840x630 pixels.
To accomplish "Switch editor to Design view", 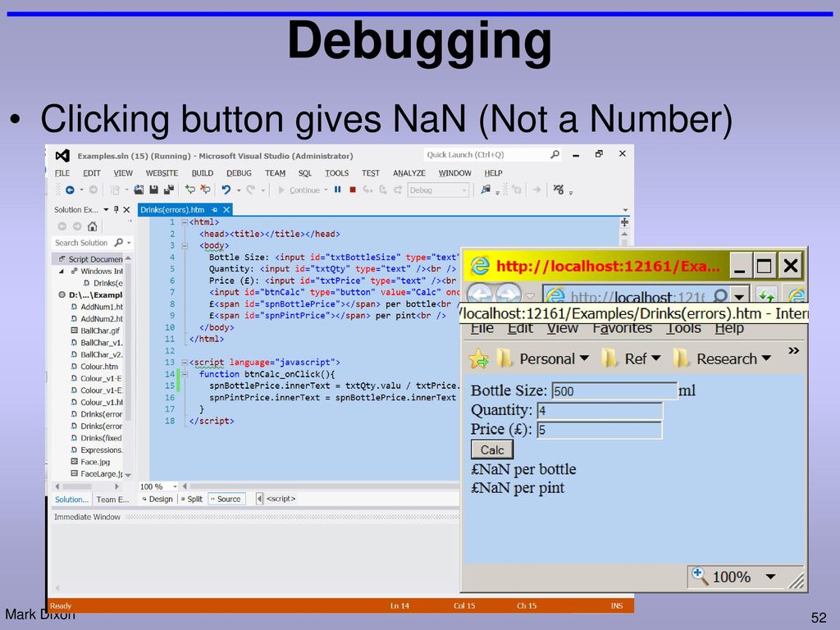I will (157, 500).
